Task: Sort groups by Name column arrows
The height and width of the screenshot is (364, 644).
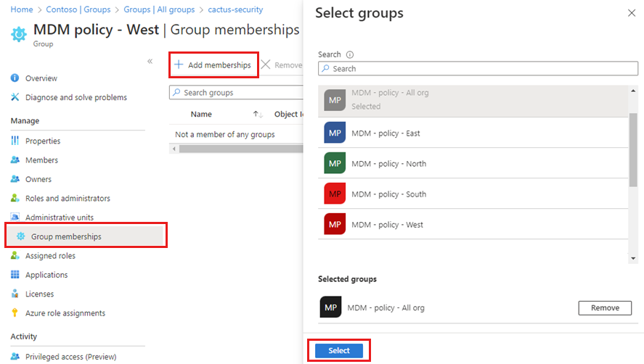Action: (x=258, y=114)
